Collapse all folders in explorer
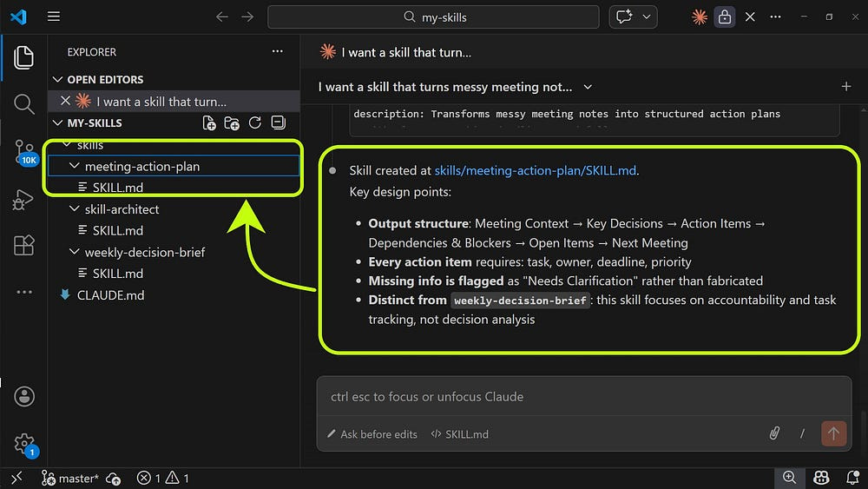The image size is (868, 489). (x=278, y=122)
